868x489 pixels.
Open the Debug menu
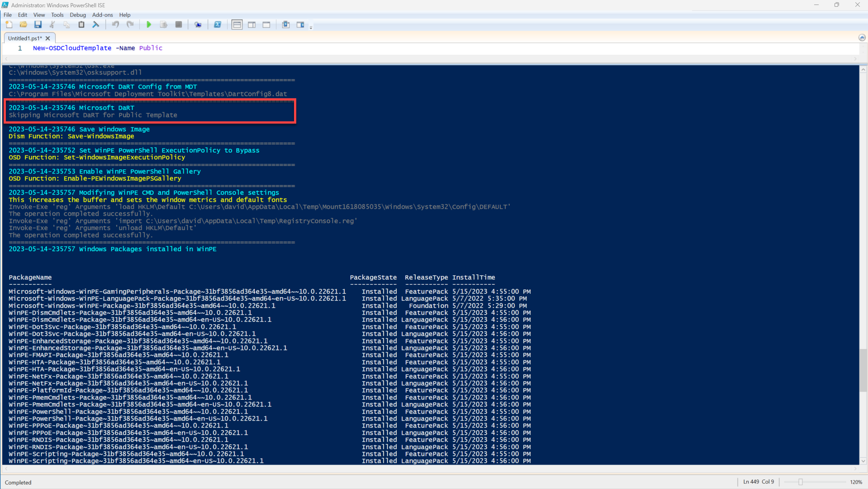[77, 15]
